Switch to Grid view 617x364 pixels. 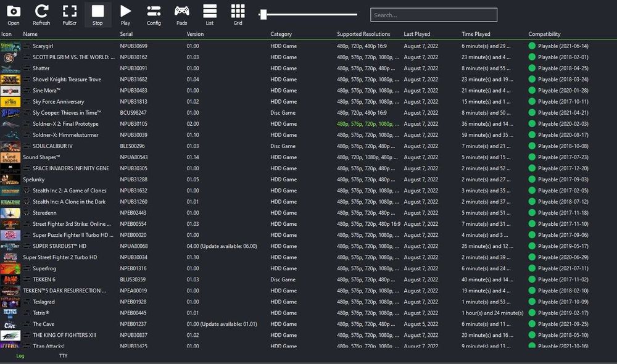point(238,15)
